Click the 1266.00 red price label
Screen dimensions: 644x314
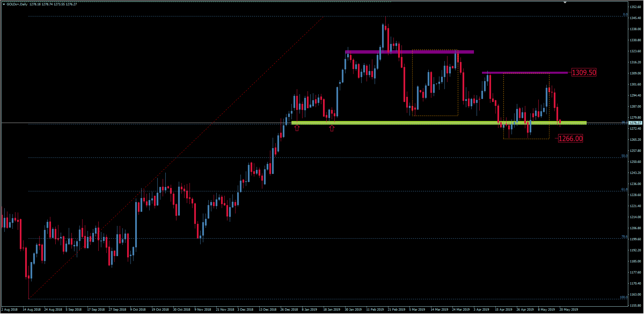pyautogui.click(x=570, y=138)
